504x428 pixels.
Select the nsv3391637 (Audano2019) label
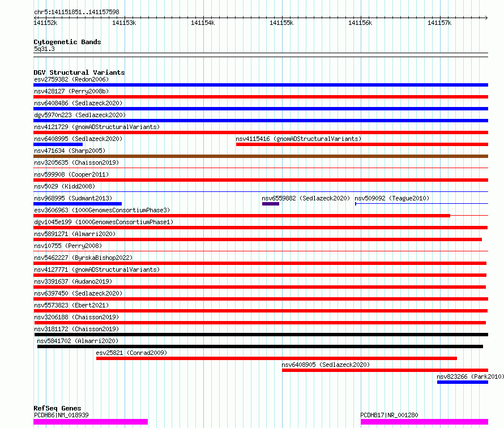(73, 281)
